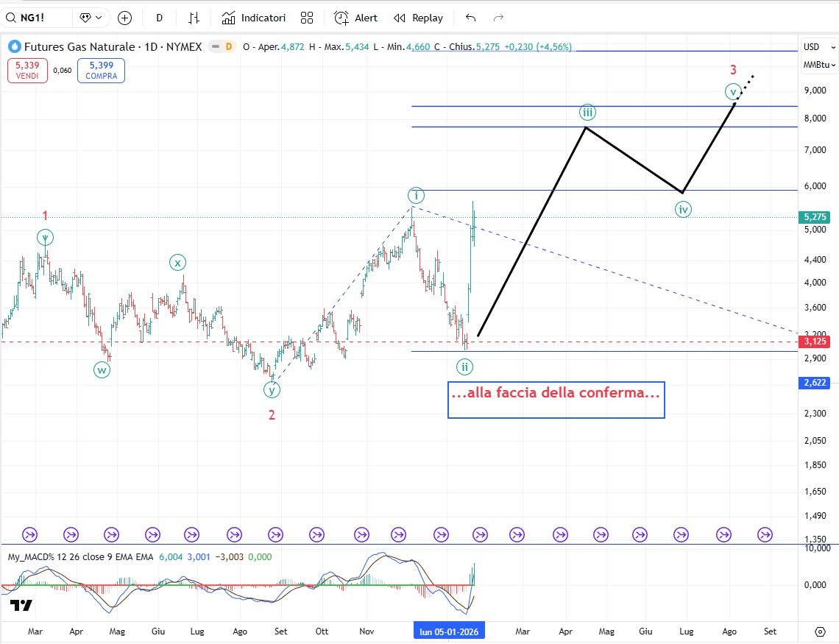Start bar Replay mode
Image resolution: width=839 pixels, height=644 pixels.
[418, 18]
